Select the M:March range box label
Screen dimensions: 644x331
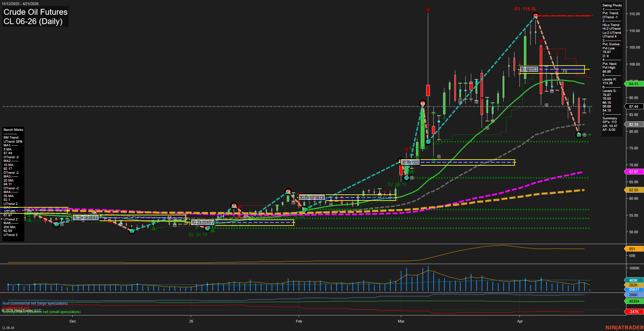click(x=410, y=162)
